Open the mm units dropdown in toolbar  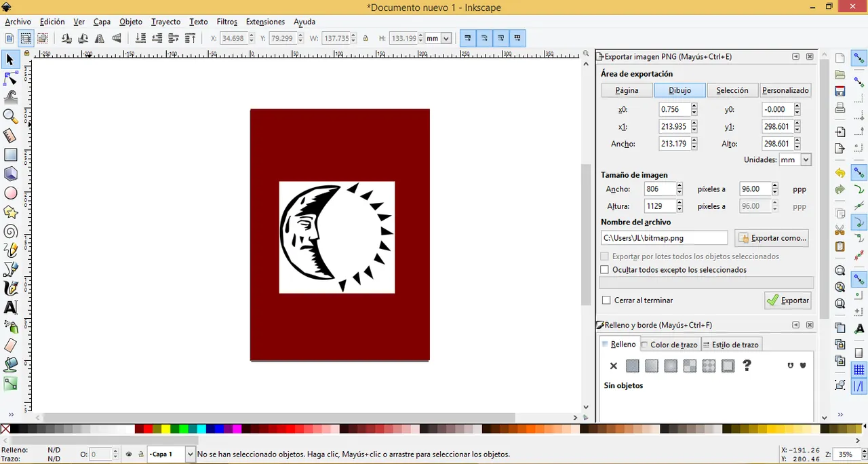click(x=446, y=39)
